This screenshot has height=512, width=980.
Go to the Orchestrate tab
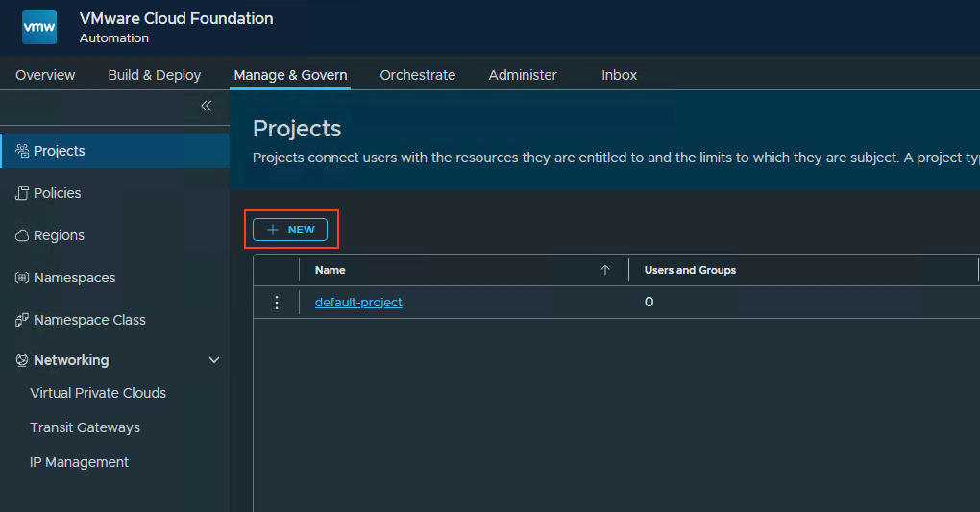point(418,75)
